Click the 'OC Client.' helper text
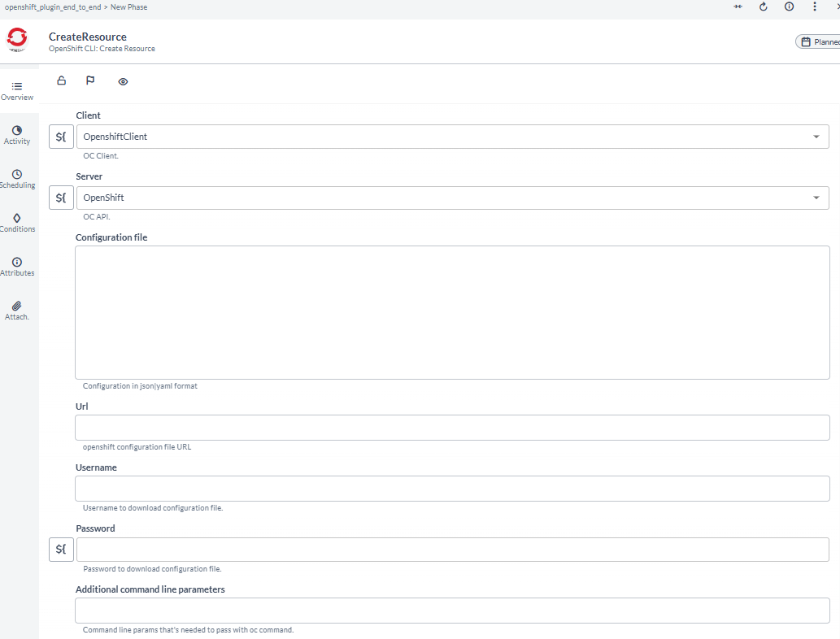The height and width of the screenshot is (639, 840). tap(101, 156)
